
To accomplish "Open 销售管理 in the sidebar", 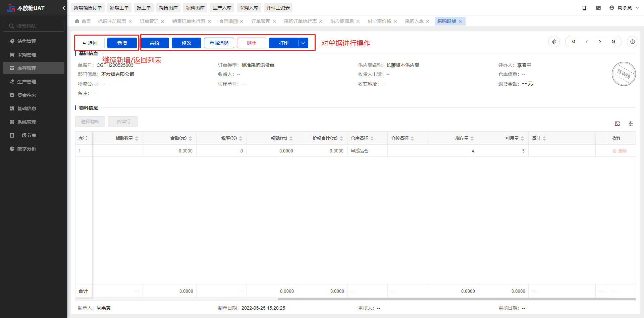I will click(34, 41).
